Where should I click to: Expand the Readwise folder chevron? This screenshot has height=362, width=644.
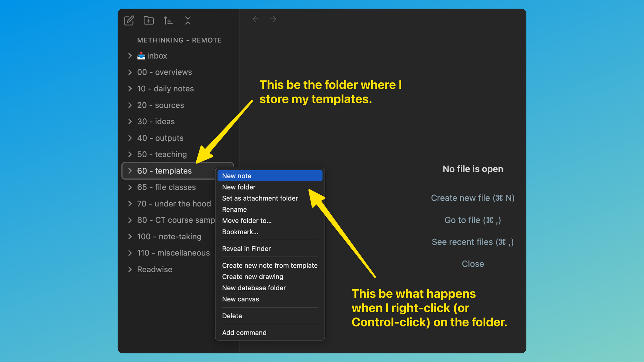pyautogui.click(x=130, y=269)
